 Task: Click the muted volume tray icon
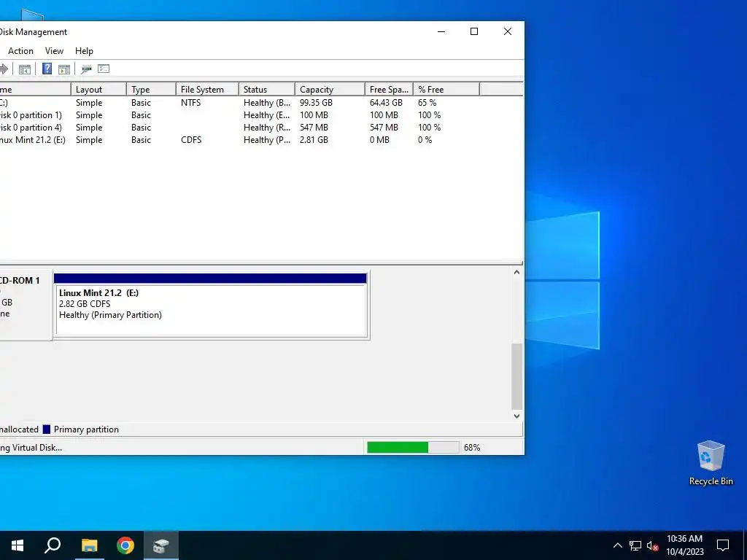click(652, 545)
